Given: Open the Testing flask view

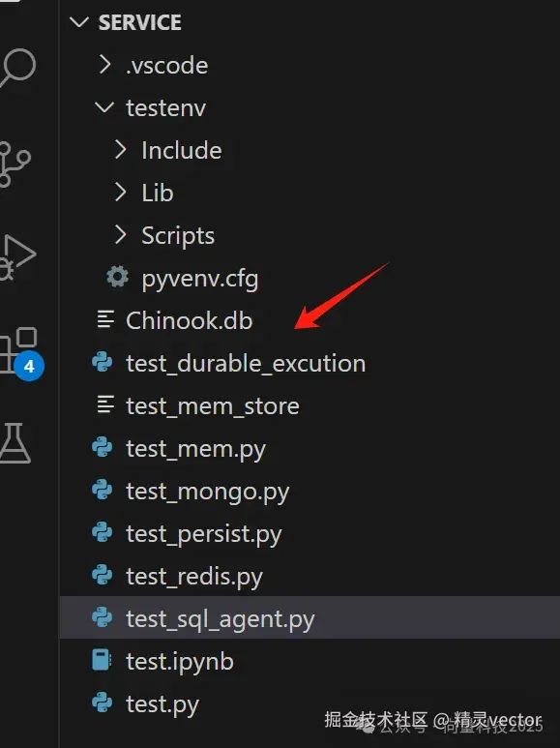Looking at the screenshot, I should click(x=15, y=443).
